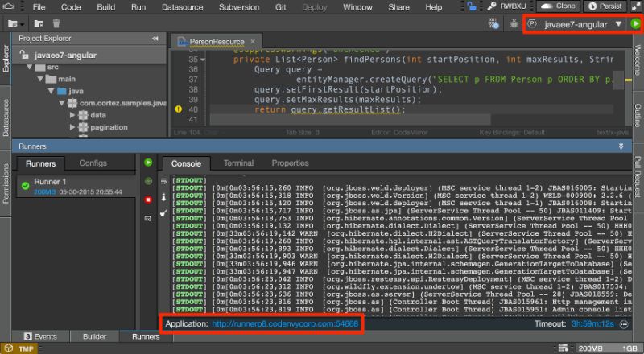Open the Window menu
The image size is (644, 354).
pos(357,7)
